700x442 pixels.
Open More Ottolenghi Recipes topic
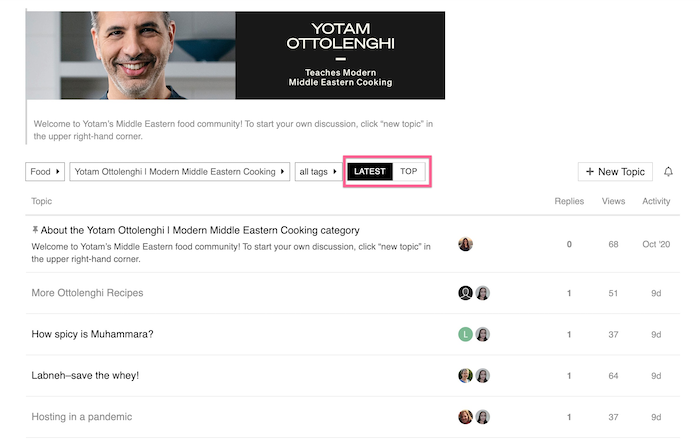88,293
